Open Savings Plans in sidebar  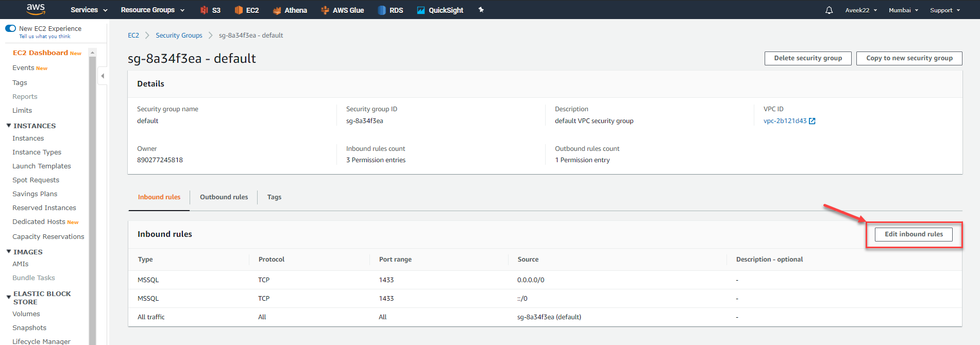pos(35,194)
